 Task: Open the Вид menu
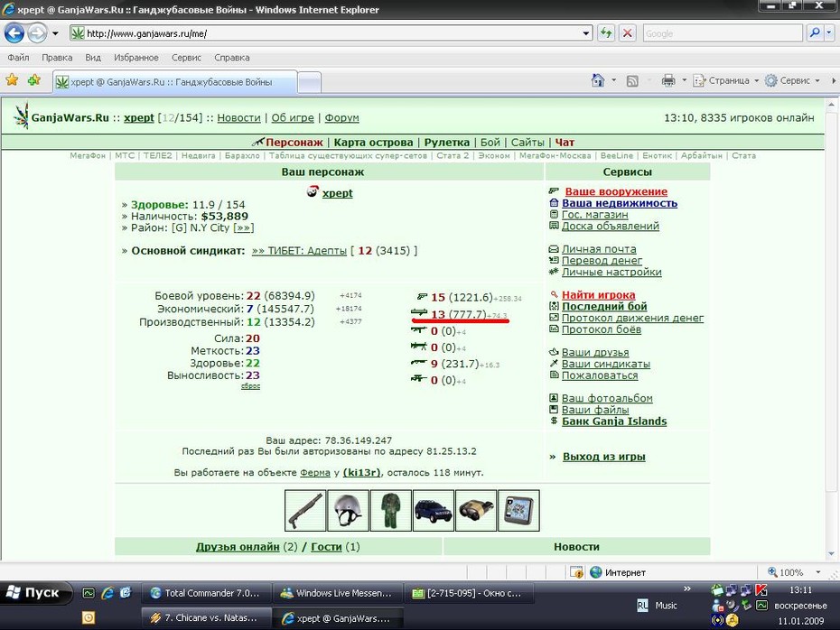tap(93, 57)
